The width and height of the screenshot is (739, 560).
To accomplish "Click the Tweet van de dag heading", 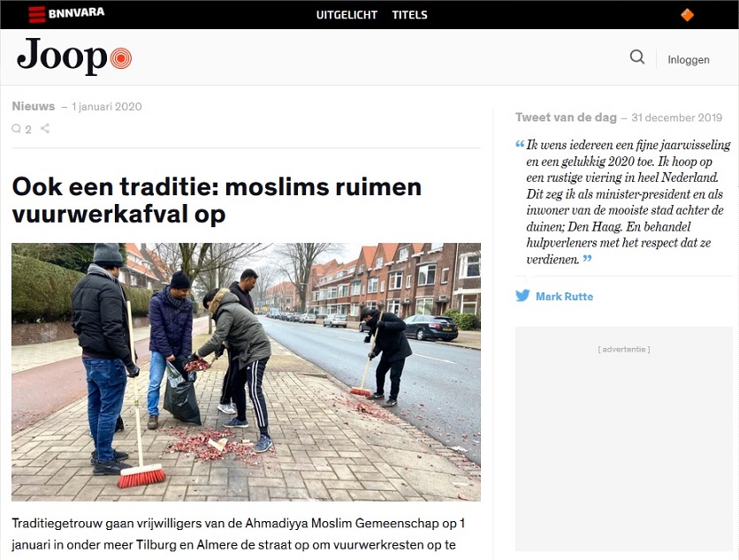I will (566, 117).
